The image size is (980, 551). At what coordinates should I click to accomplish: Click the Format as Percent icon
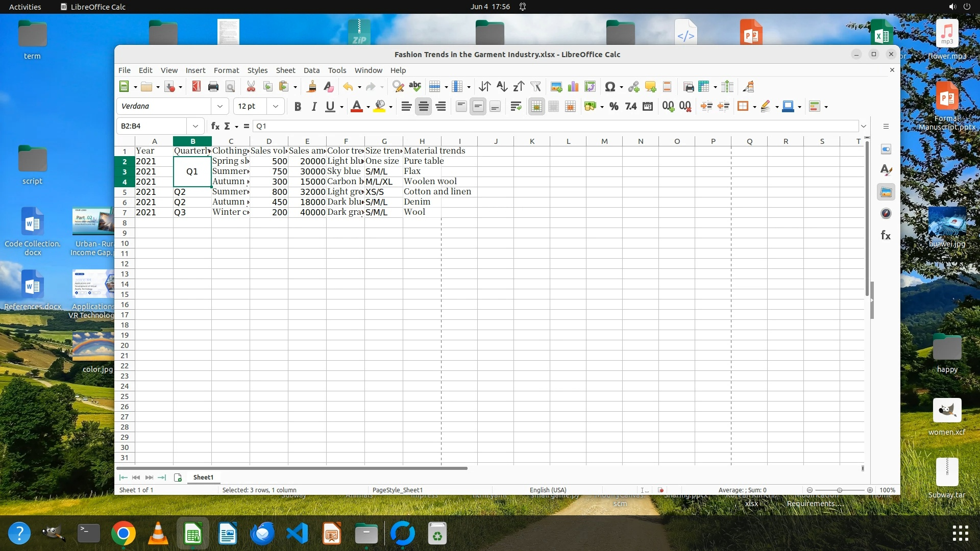614,106
